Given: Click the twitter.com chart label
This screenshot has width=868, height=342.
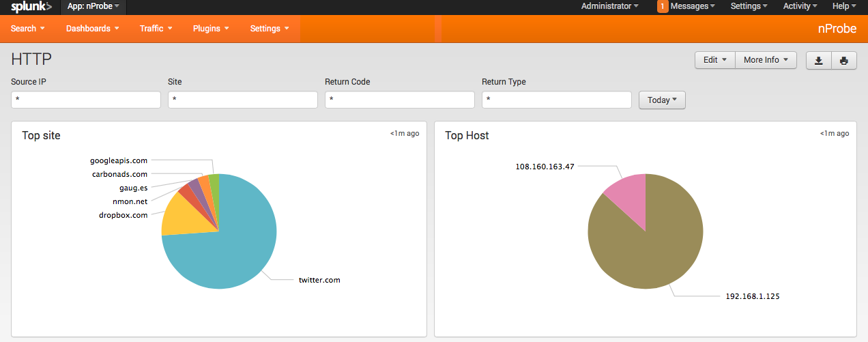Looking at the screenshot, I should [319, 280].
